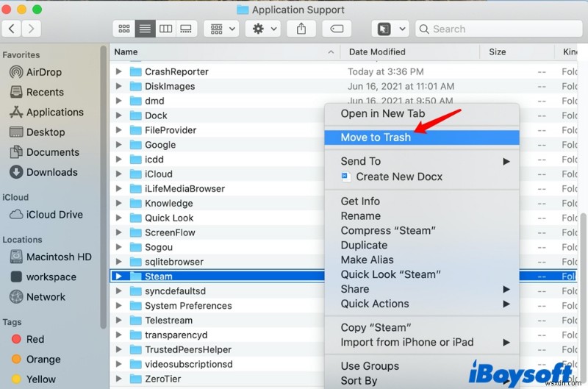Go forward with the right chevron button
The height and width of the screenshot is (389, 588).
click(31, 29)
